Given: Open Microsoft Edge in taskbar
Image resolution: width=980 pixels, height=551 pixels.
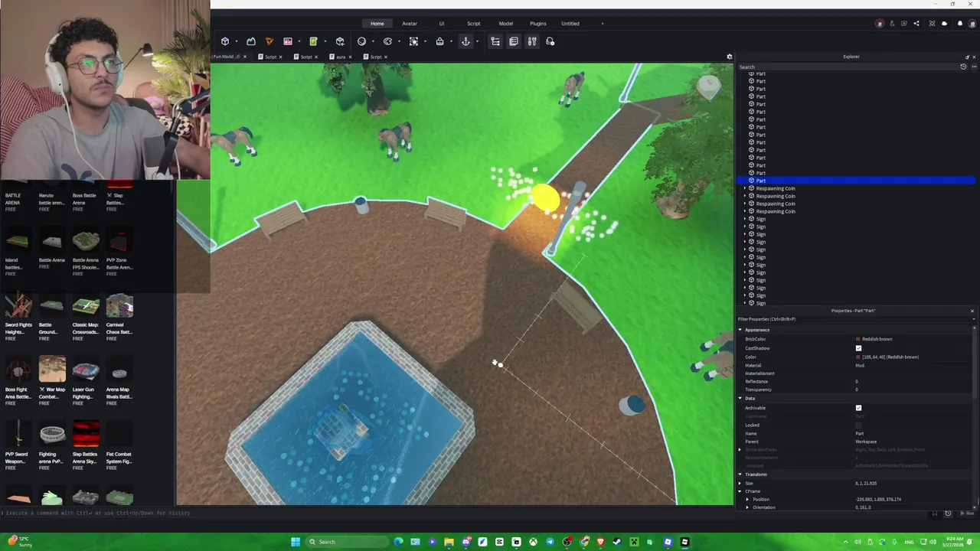Looking at the screenshot, I should [398, 542].
